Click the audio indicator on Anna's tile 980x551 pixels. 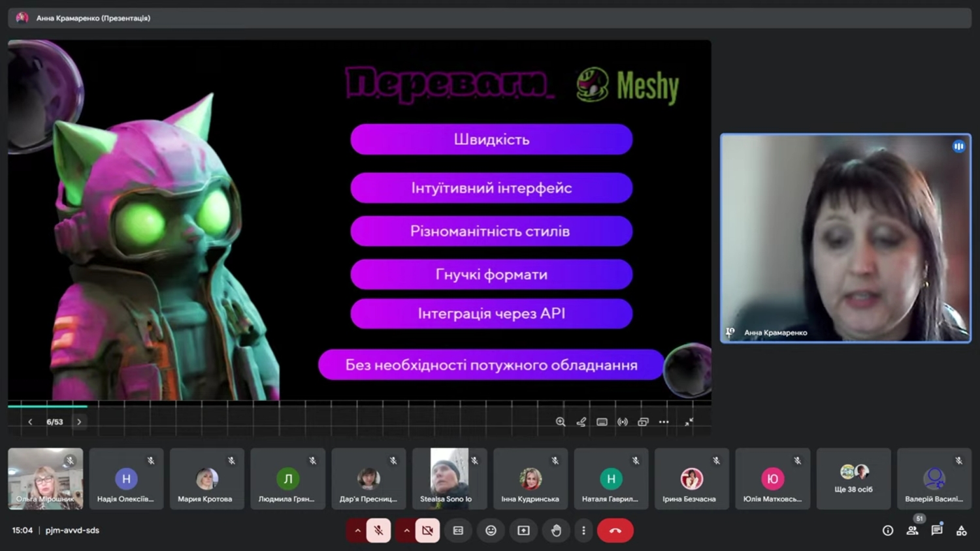click(958, 146)
